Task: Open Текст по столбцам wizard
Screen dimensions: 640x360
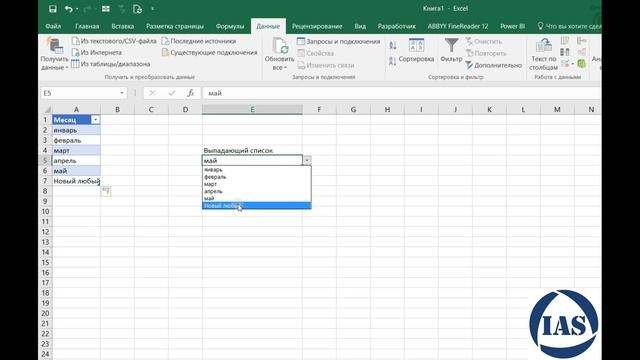Action: (543, 54)
